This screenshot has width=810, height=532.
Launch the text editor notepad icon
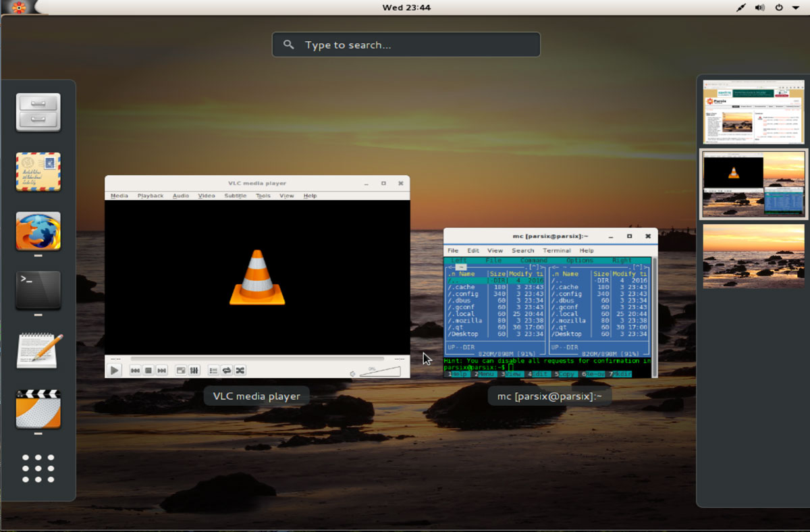tap(40, 350)
